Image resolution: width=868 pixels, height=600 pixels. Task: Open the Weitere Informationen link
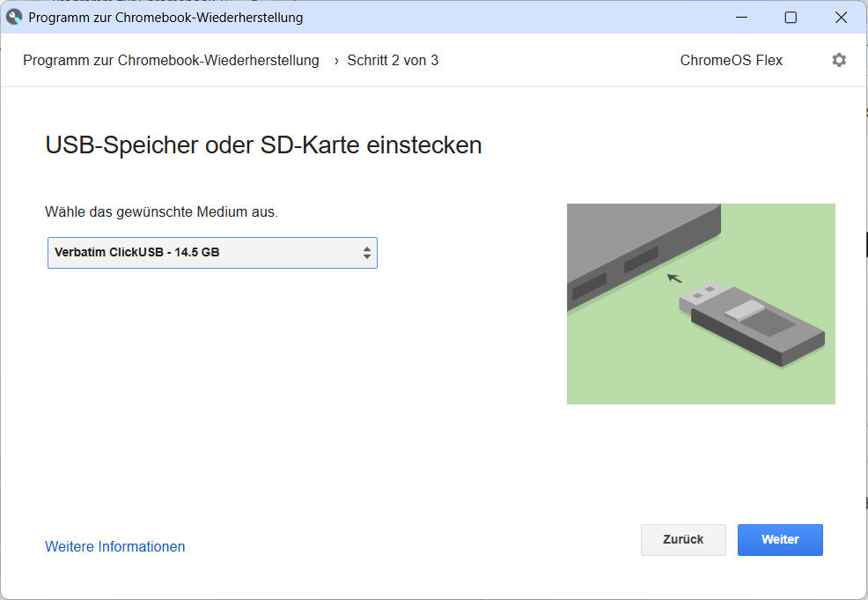pos(115,547)
